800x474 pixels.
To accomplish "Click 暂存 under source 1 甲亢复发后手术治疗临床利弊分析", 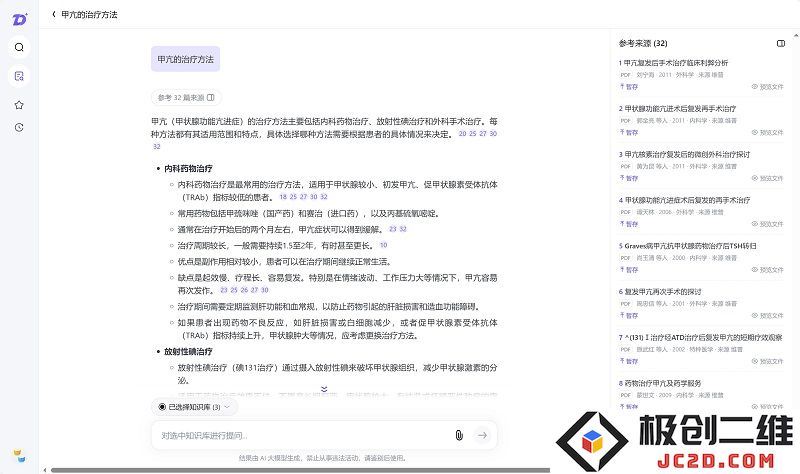I will tap(629, 87).
